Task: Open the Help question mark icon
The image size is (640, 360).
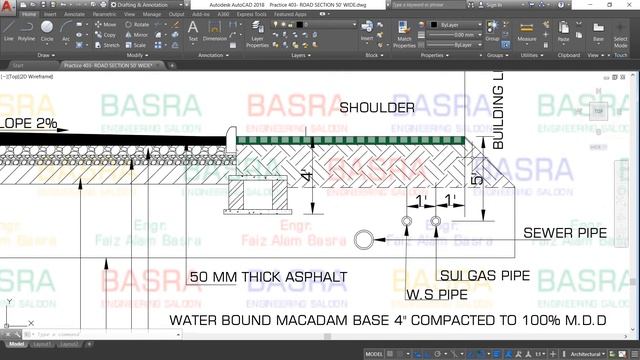Action: click(x=561, y=5)
